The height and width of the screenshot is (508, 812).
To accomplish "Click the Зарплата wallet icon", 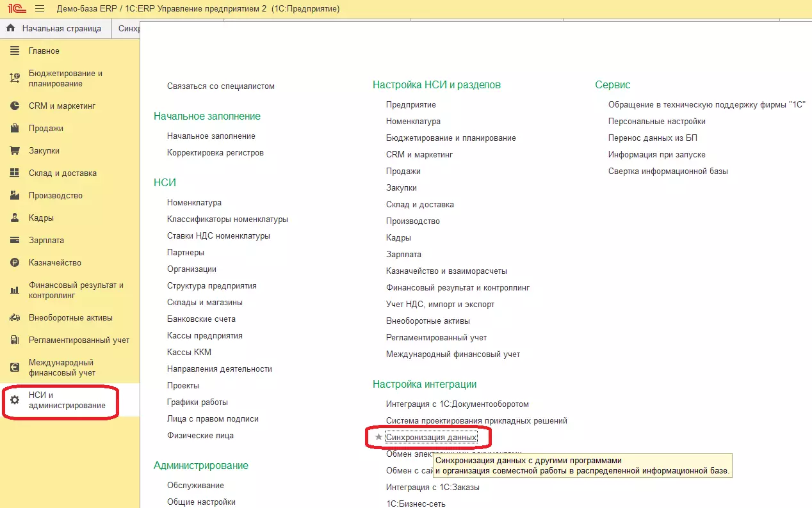I will pos(15,241).
